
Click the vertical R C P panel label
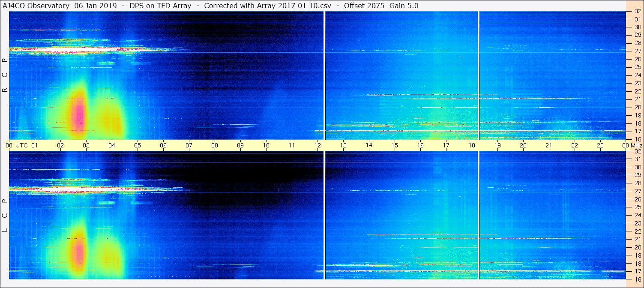point(5,75)
